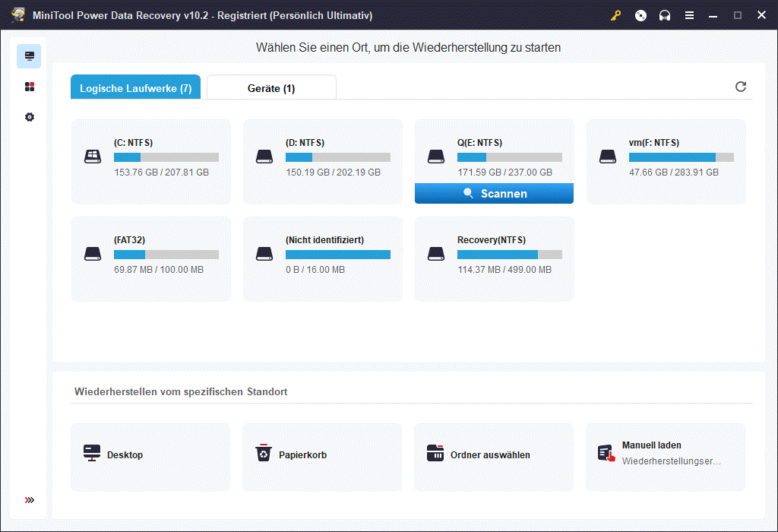Click the Papierkorb recycle bin icon

coord(264,453)
